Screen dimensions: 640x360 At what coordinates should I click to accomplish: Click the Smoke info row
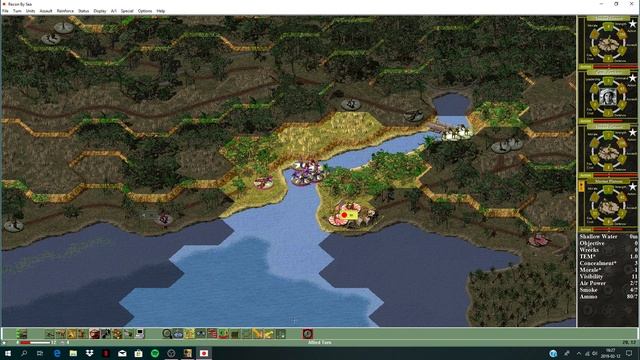click(x=608, y=290)
